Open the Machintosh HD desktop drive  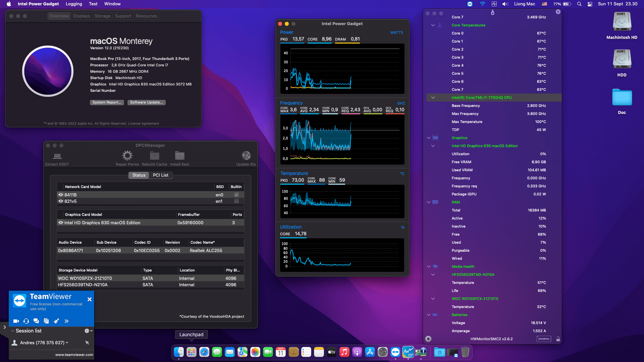(622, 22)
